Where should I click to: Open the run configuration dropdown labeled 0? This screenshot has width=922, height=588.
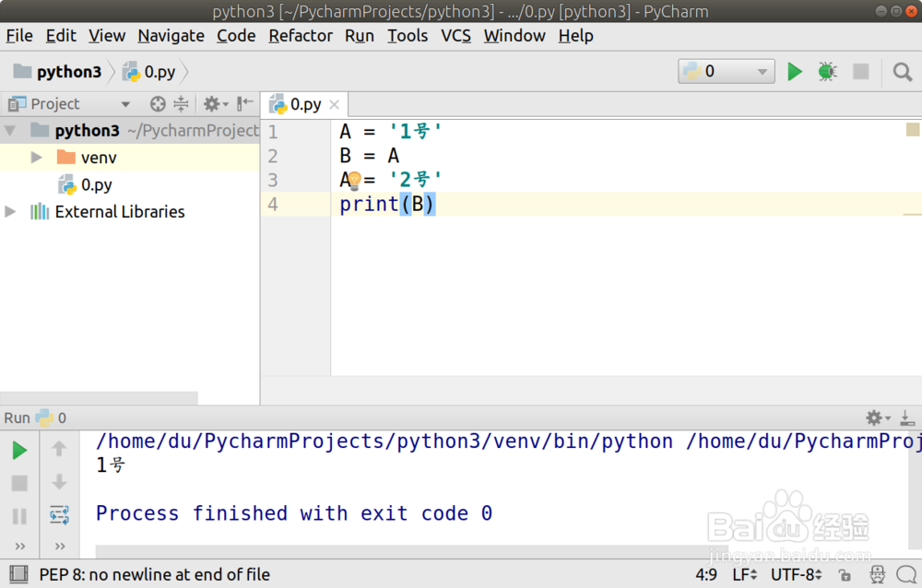pos(727,72)
